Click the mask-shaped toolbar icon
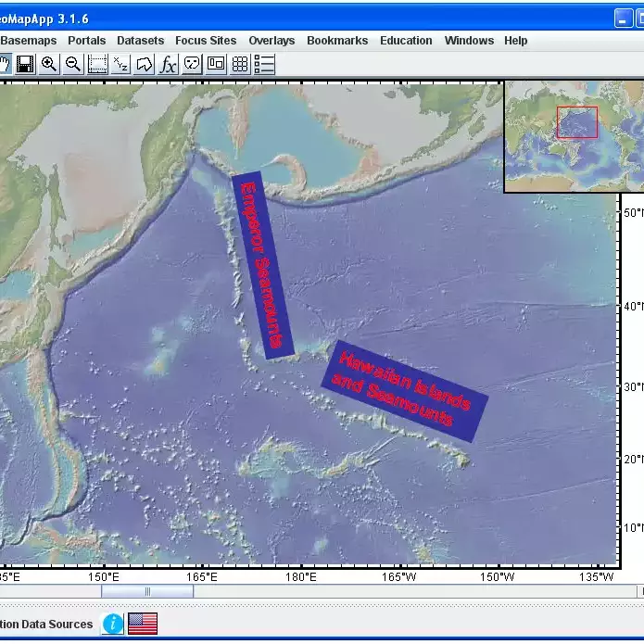 pyautogui.click(x=192, y=64)
